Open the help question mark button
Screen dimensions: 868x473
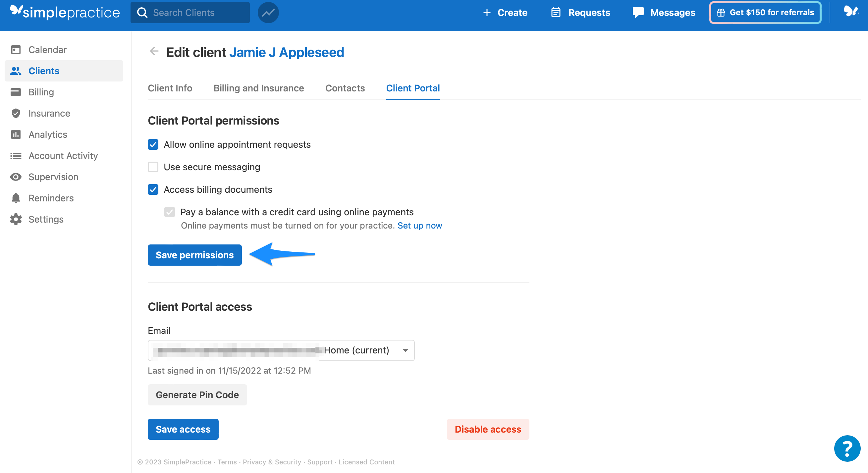(847, 448)
